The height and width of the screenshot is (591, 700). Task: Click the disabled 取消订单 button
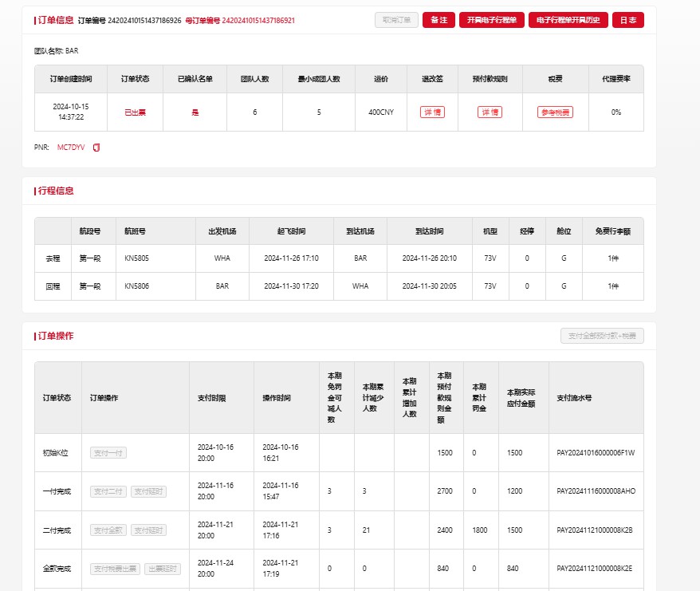396,20
